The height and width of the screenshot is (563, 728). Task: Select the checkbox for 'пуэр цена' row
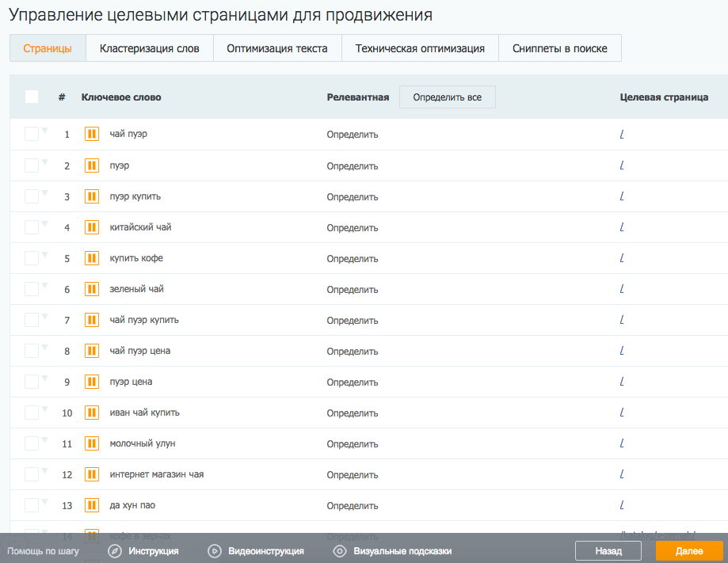(32, 382)
